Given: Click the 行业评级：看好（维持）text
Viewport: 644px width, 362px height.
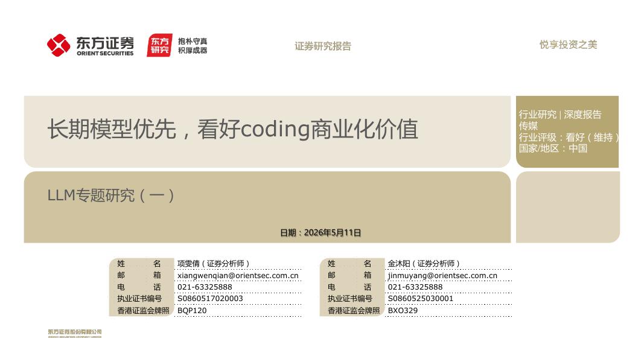Looking at the screenshot, I should click(x=569, y=137).
